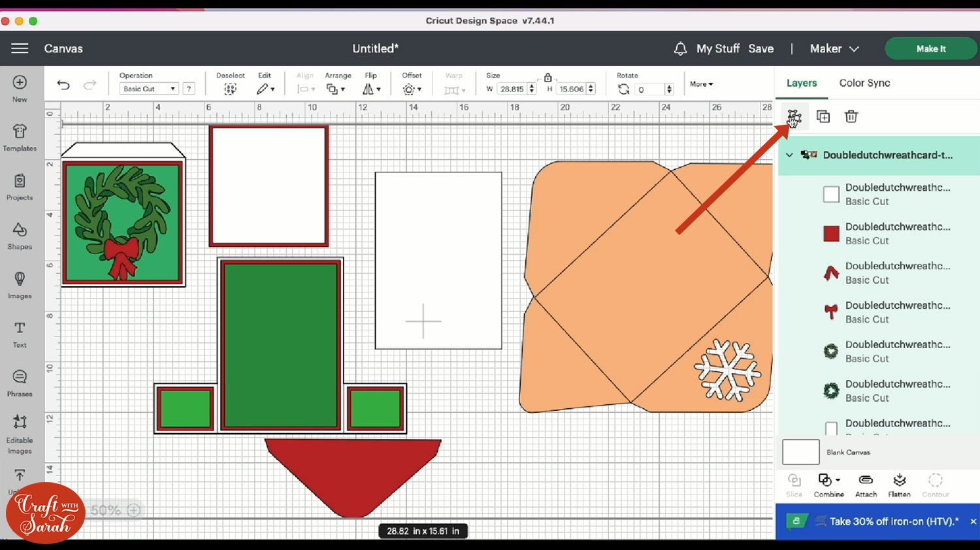Open the notifications bell

tap(680, 49)
